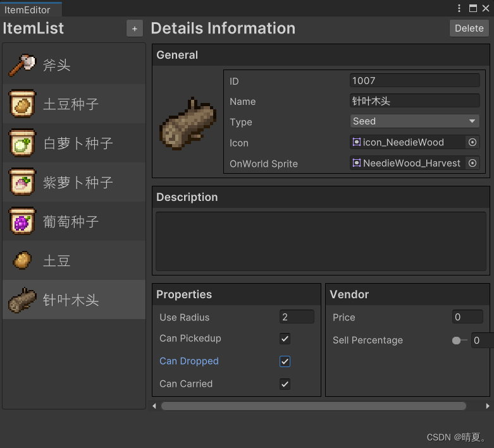
Task: Open object picker for Icon field
Action: pyautogui.click(x=472, y=143)
